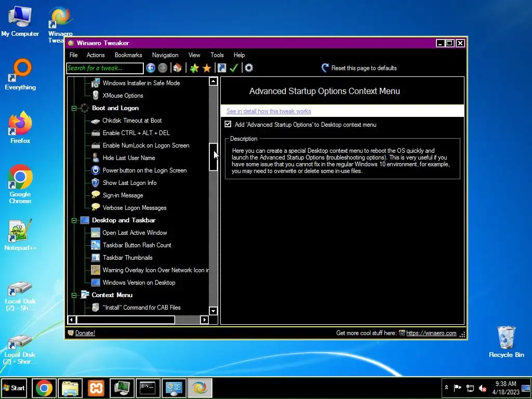Viewport: 532px width, 399px height.
Task: Open the Winaero Tweaker taskbar icon
Action: coord(200,388)
